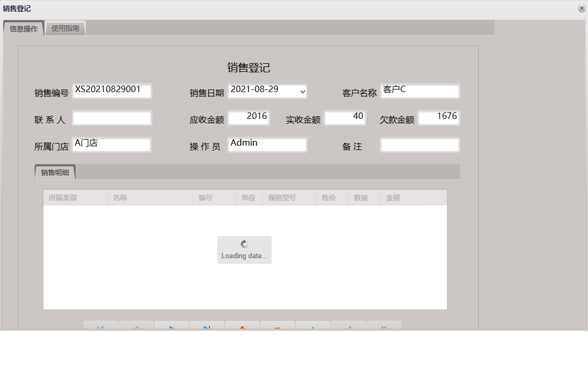Click the 客户名称 field showing 客户C
The width and height of the screenshot is (588, 368).
[420, 91]
